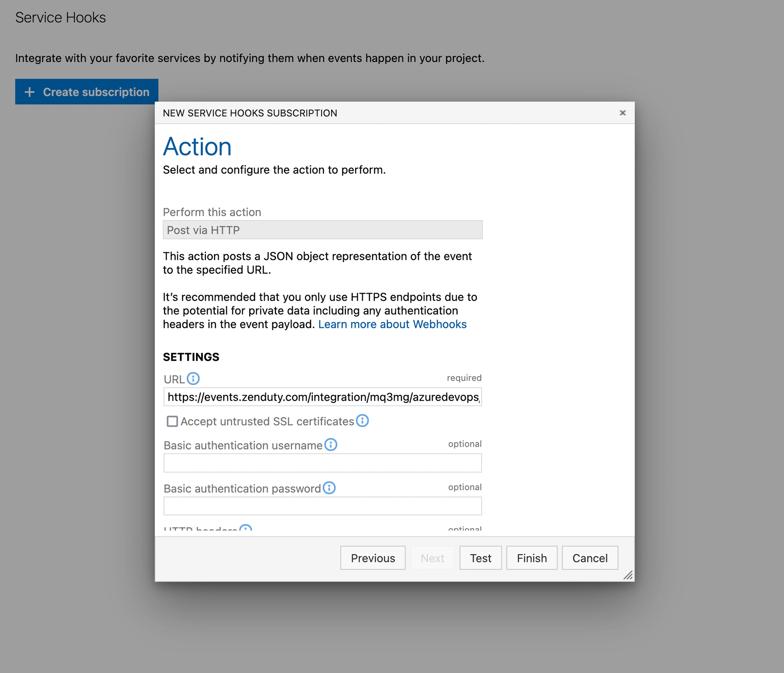Click the Previous button
Screen dimensions: 784x673
373,557
